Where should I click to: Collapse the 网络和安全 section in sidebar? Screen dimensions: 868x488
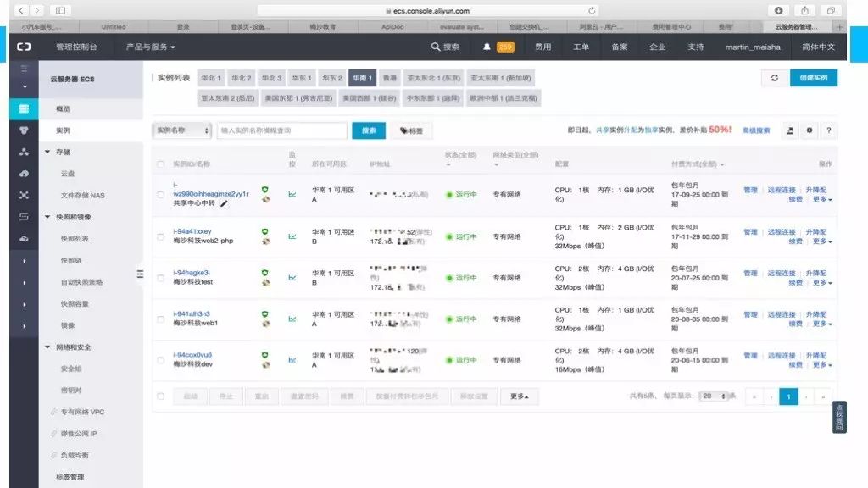[x=47, y=347]
